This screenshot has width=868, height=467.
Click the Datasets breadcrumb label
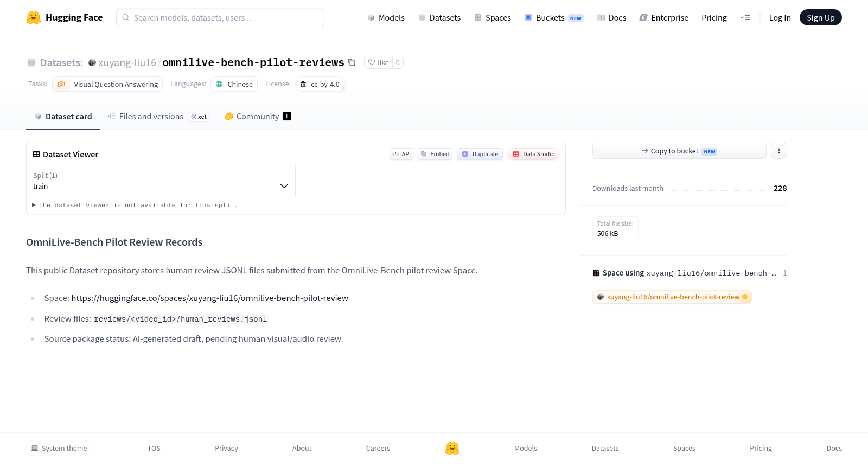(61, 62)
